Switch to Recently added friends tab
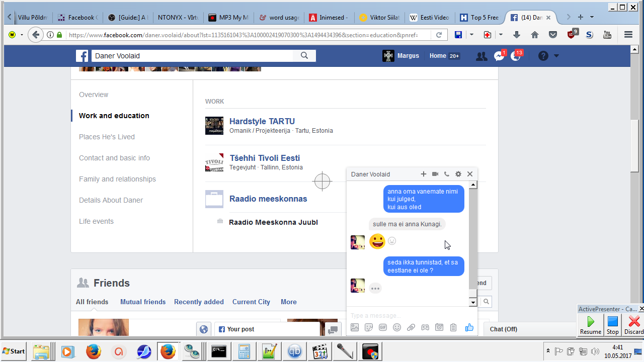Screen dimensions: 644x362 point(199,302)
